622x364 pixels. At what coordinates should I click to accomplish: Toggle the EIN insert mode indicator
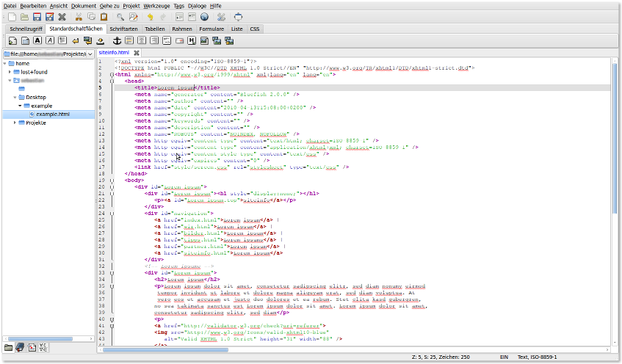pos(504,357)
